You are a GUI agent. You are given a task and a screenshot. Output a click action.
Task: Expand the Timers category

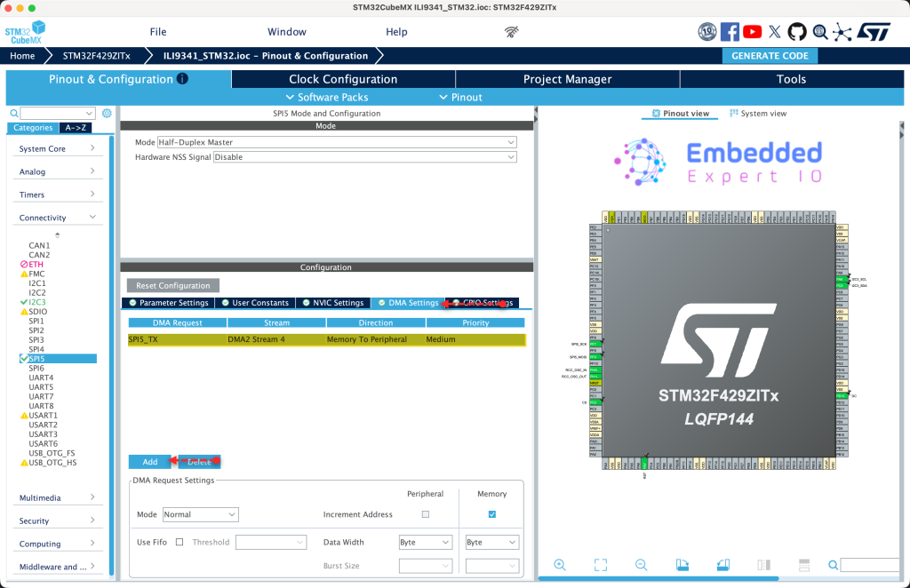58,195
